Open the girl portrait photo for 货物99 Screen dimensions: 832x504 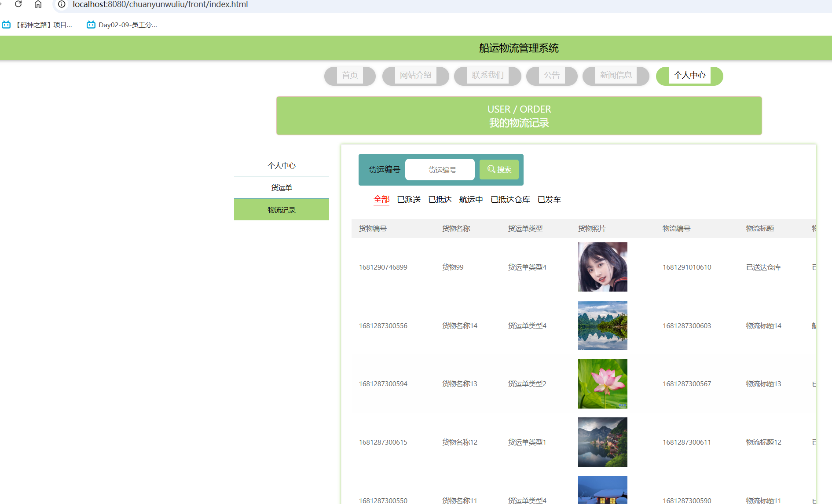tap(603, 267)
